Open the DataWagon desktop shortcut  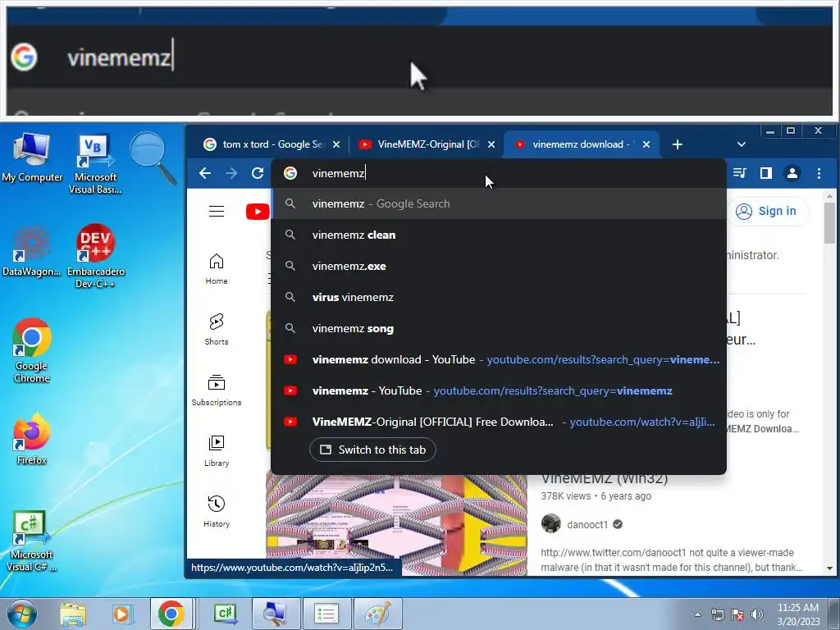tap(32, 251)
